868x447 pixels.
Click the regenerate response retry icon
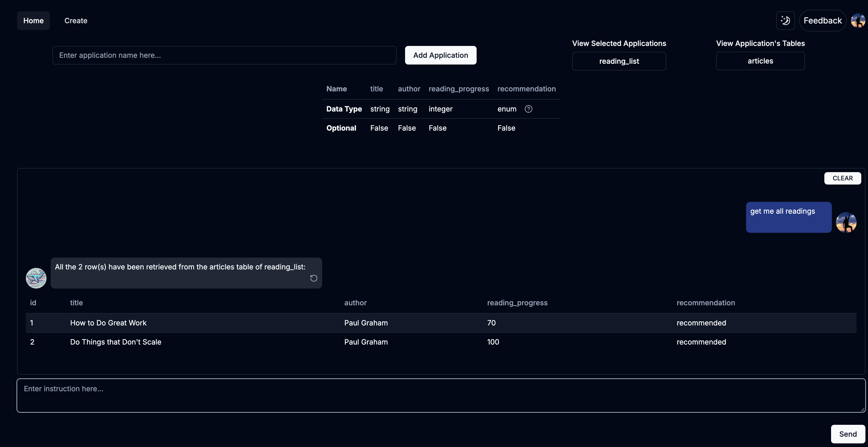[313, 278]
